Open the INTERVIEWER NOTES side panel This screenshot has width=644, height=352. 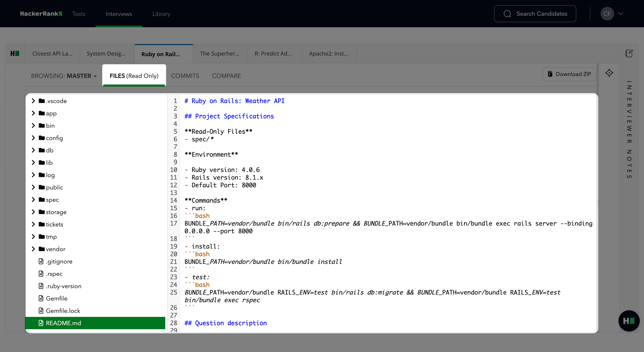(629, 129)
